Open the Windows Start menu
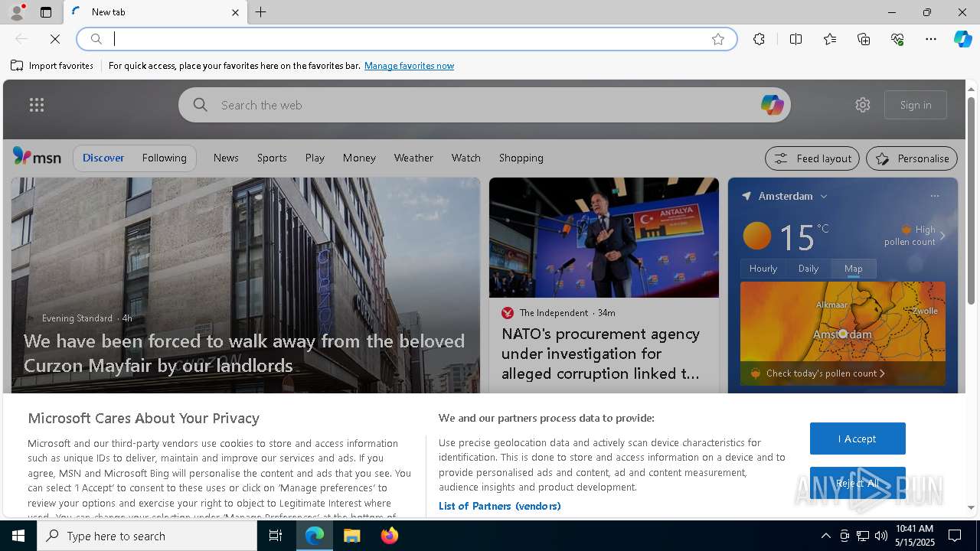980x551 pixels. [18, 536]
